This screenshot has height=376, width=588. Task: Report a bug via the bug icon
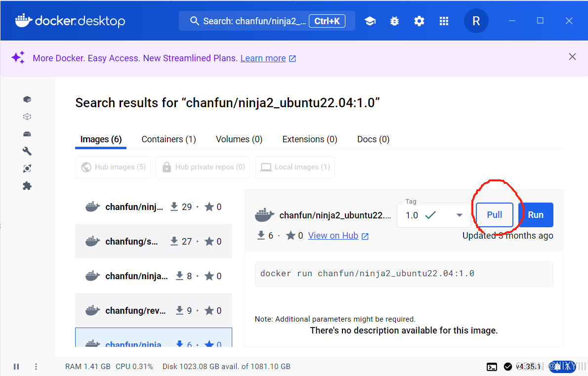coord(394,21)
